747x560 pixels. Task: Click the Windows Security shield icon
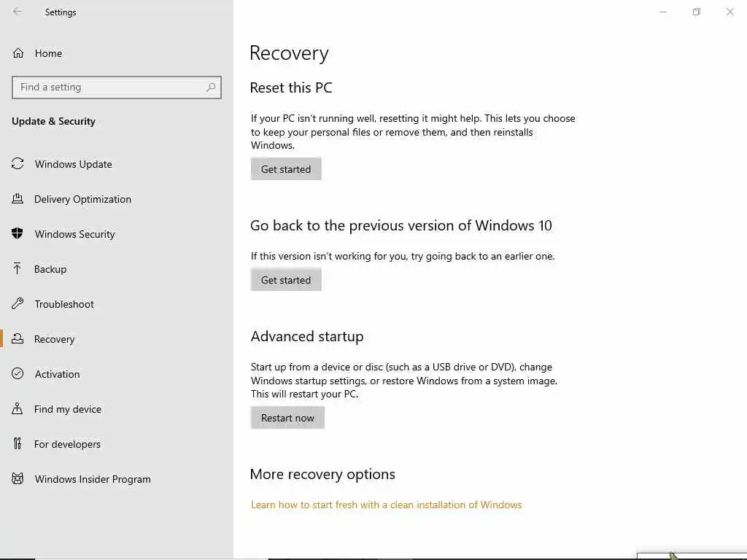coord(18,234)
